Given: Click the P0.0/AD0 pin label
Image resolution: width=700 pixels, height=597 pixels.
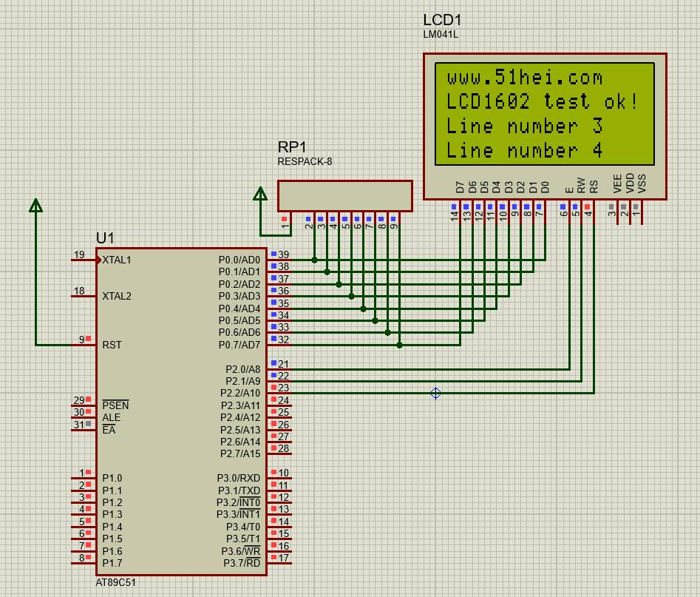Looking at the screenshot, I should coord(239,260).
